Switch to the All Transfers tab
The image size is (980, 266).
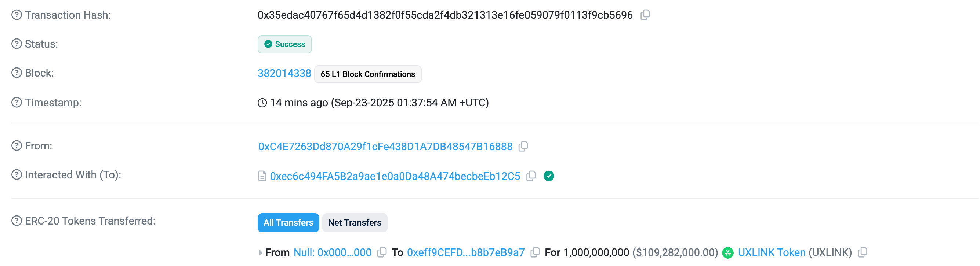coord(288,223)
